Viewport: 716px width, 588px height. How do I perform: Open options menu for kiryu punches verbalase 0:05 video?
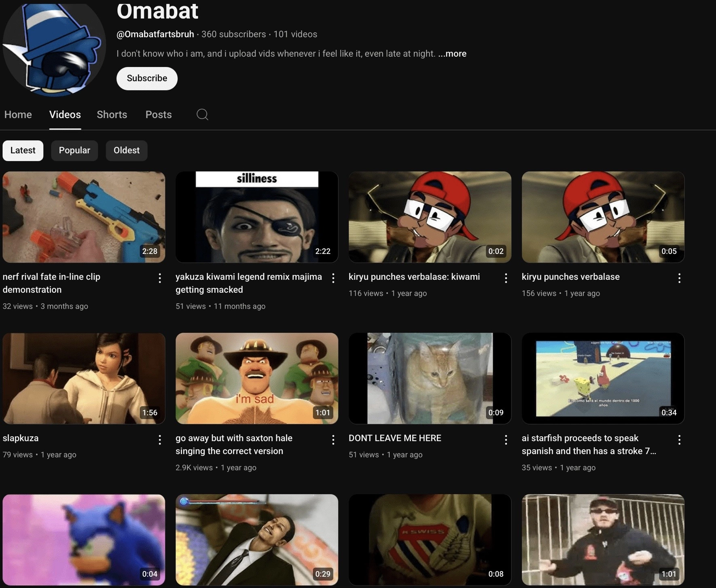point(679,278)
